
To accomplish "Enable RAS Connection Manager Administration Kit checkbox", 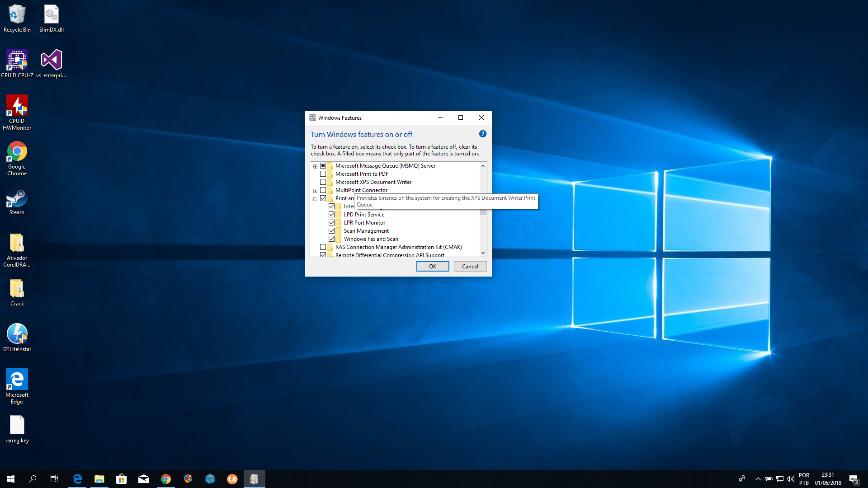I will click(323, 247).
